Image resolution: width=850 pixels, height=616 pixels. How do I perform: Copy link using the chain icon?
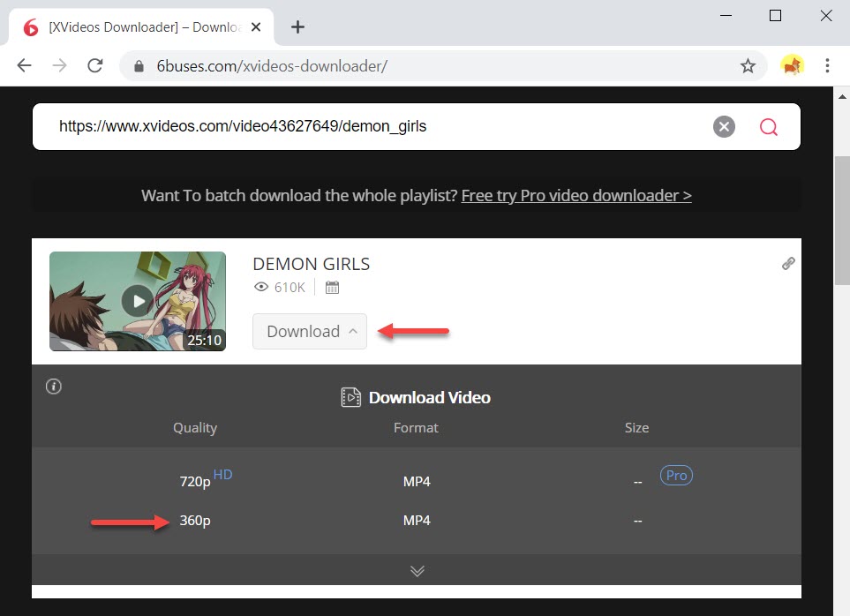coord(788,263)
